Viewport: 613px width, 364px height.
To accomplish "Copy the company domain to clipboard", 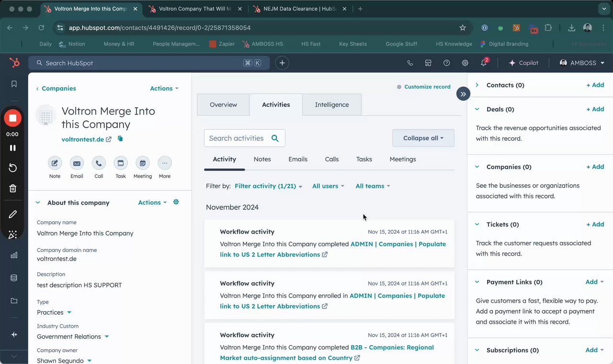I will pos(120,139).
